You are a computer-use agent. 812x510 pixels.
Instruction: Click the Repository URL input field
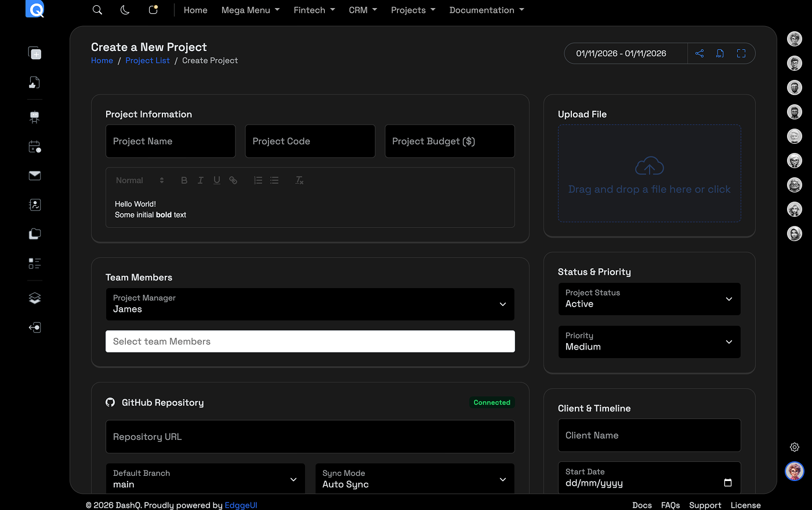(x=310, y=436)
